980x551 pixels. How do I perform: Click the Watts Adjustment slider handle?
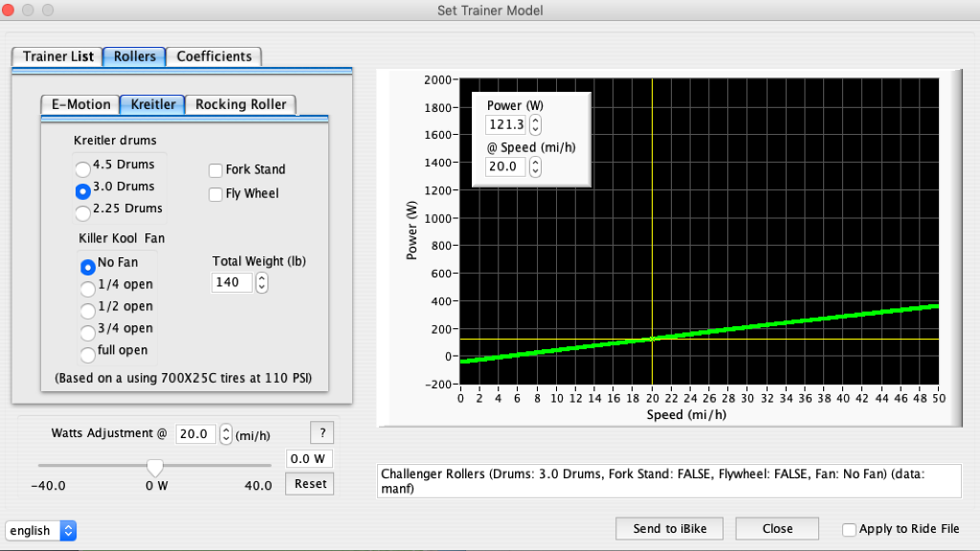[x=154, y=467]
